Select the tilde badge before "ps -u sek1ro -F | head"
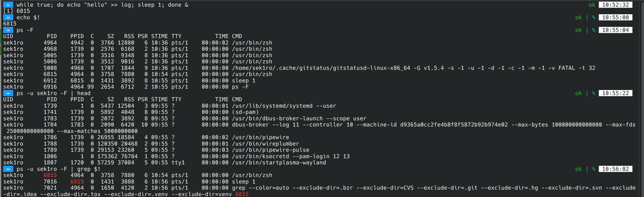Screen dimensions: 644x197 click(8, 93)
